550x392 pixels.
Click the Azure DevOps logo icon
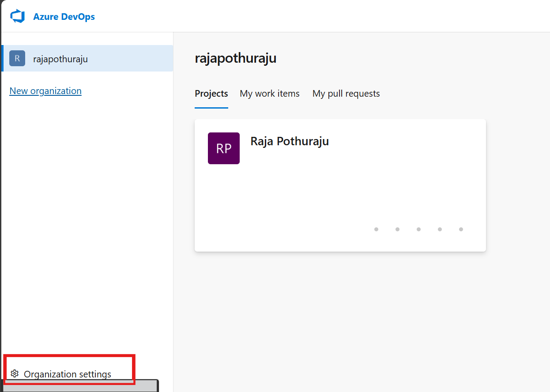pyautogui.click(x=17, y=17)
